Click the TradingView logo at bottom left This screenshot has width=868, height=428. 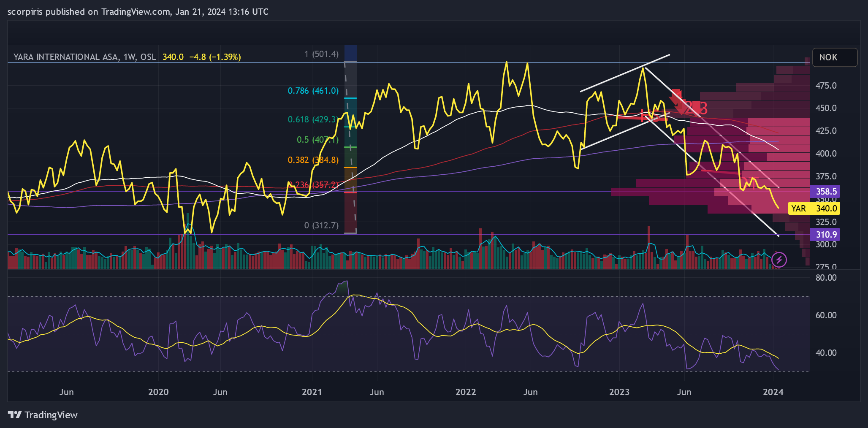point(43,415)
